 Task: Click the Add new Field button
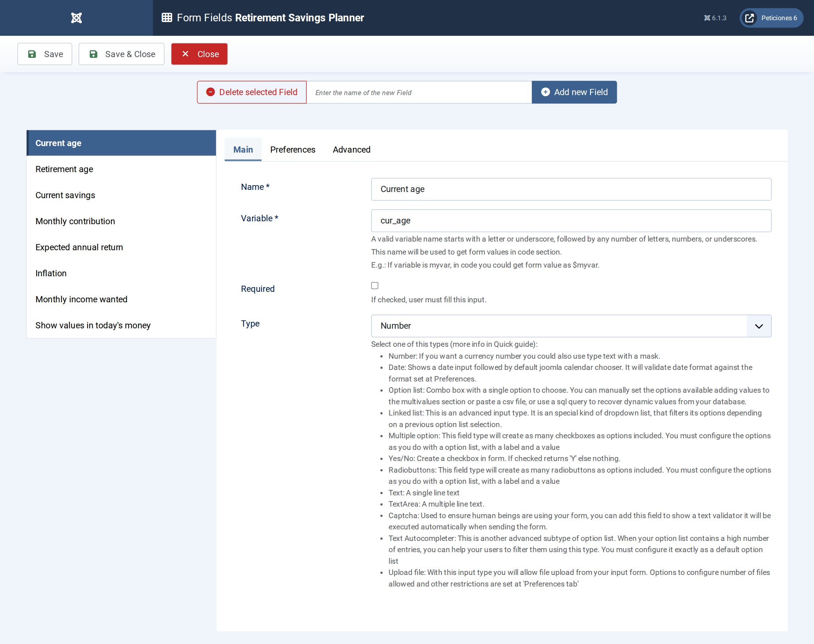pyautogui.click(x=574, y=92)
